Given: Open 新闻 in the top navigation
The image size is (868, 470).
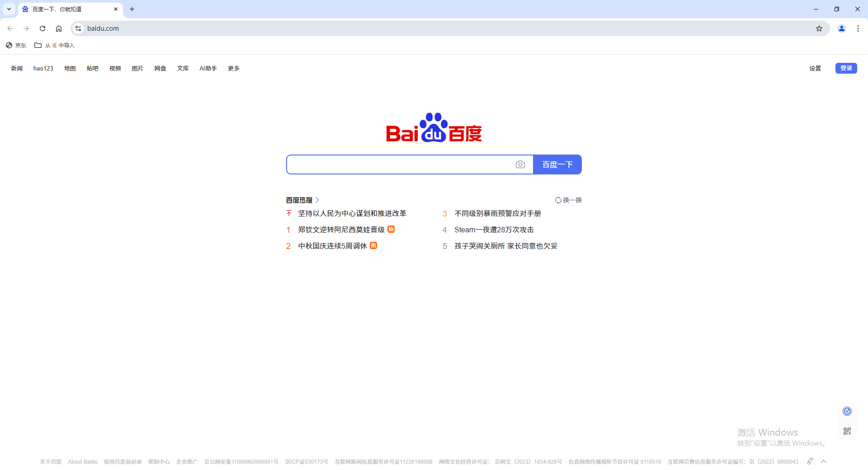Looking at the screenshot, I should click(x=17, y=68).
